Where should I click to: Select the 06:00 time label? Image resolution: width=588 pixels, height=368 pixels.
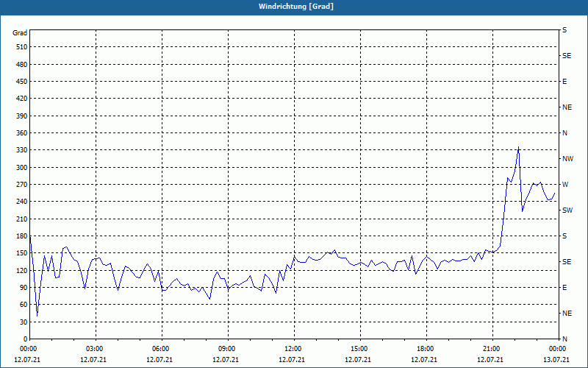click(x=162, y=348)
